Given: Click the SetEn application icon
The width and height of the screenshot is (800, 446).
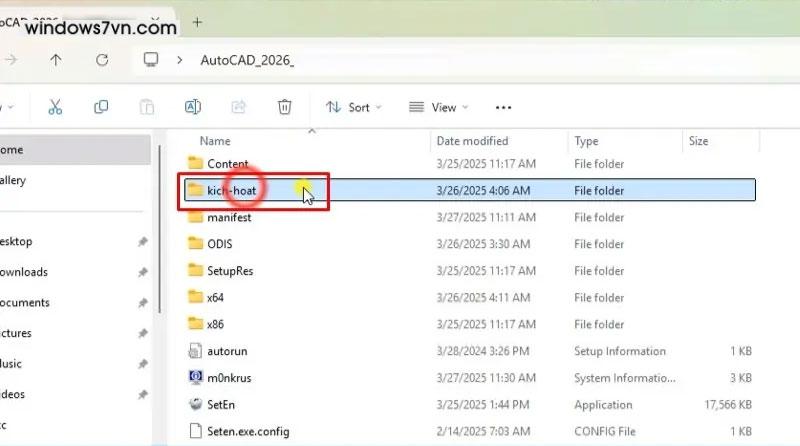Looking at the screenshot, I should tap(196, 405).
